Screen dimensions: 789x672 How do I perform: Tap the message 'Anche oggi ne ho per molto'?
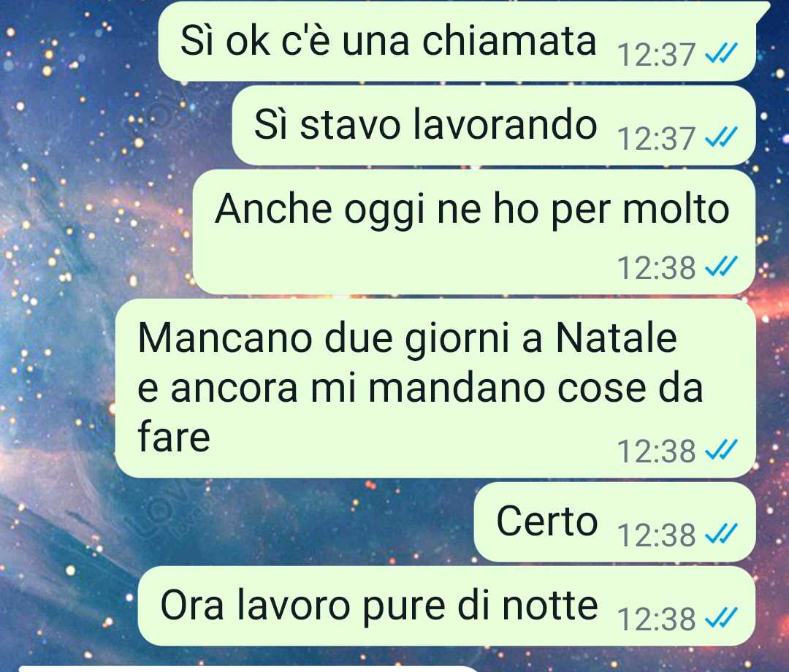(475, 232)
